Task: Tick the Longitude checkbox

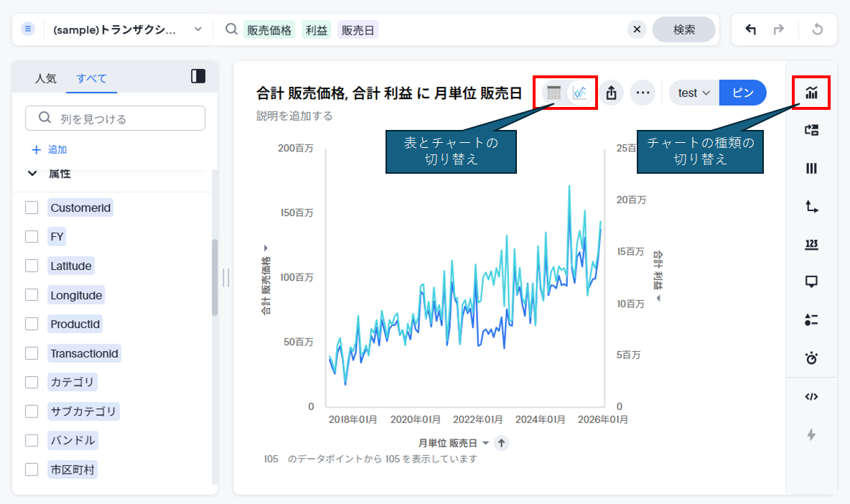Action: click(32, 295)
